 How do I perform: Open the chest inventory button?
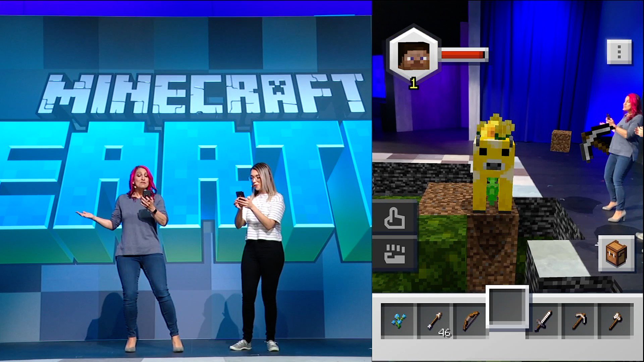click(616, 254)
